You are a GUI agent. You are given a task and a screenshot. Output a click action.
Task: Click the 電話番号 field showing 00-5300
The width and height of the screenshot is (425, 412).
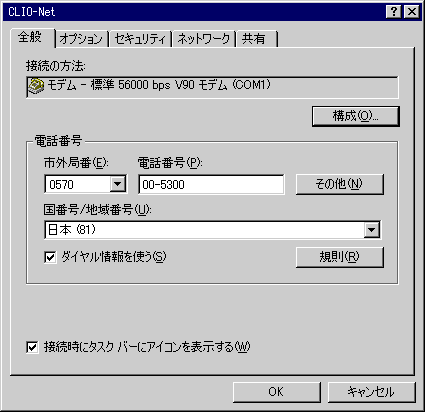211,184
